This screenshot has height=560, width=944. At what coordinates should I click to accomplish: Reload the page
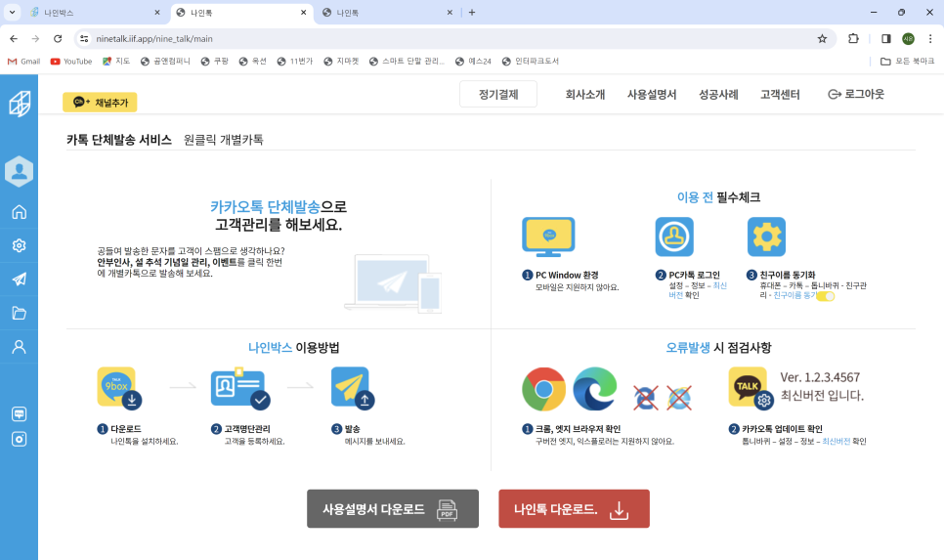click(58, 38)
